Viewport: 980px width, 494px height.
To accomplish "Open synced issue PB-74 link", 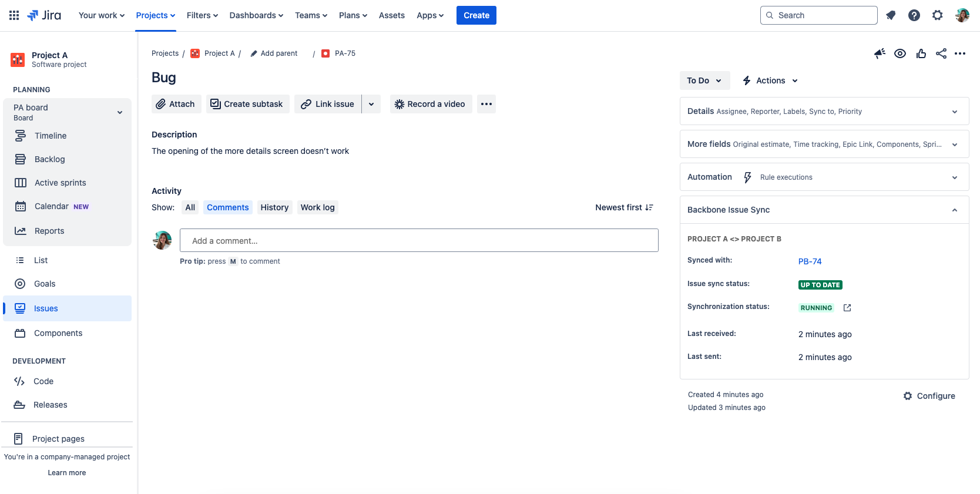I will (810, 261).
